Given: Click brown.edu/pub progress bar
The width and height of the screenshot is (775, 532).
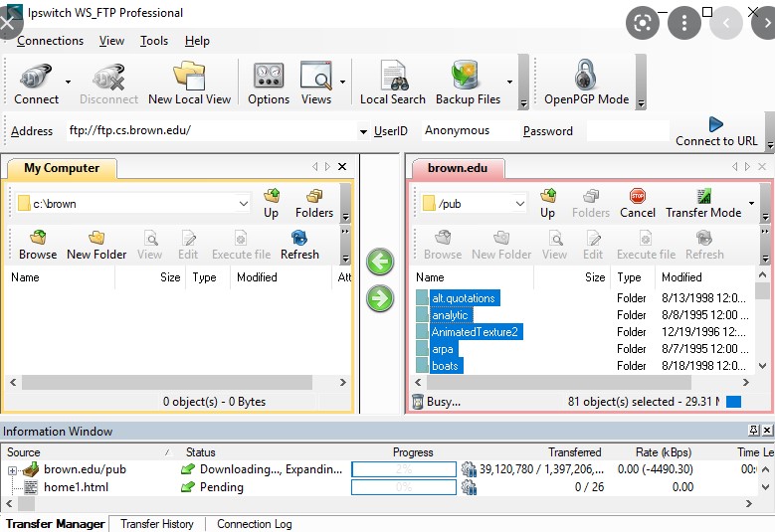Looking at the screenshot, I should tap(404, 469).
